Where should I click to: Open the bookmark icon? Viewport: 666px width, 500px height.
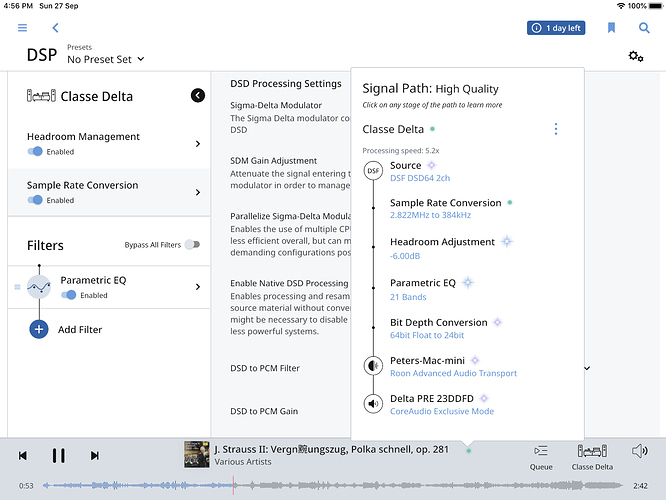[x=611, y=28]
